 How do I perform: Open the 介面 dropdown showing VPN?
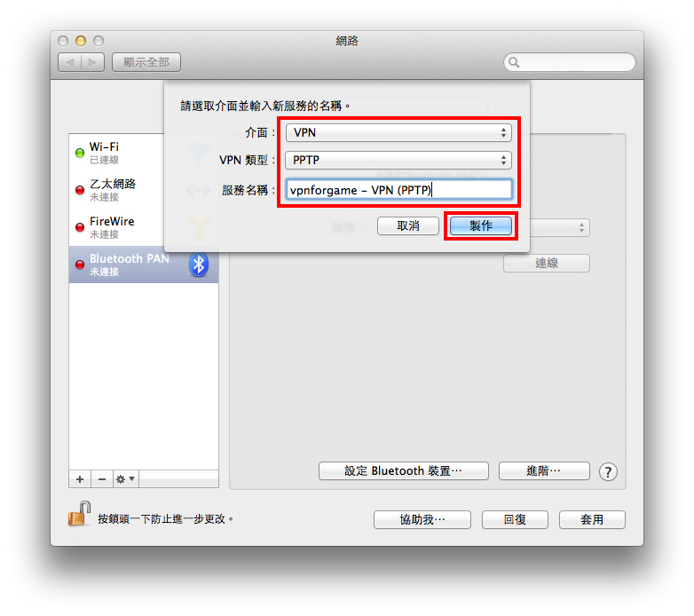pyautogui.click(x=398, y=133)
